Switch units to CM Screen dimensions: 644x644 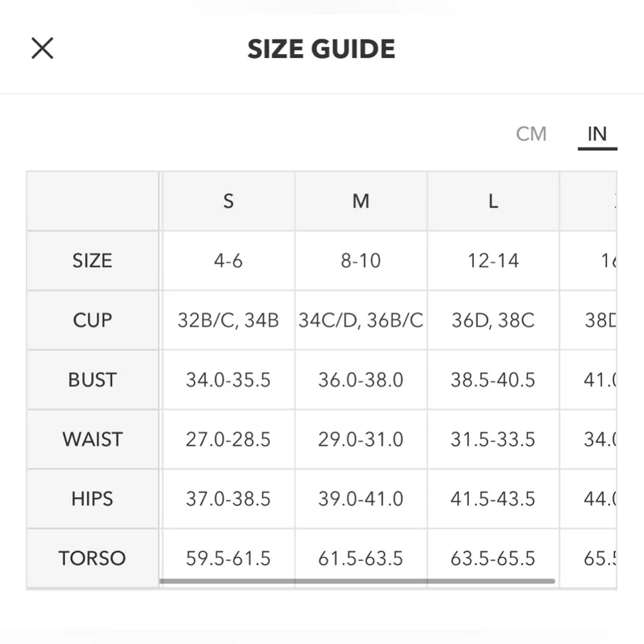tap(531, 134)
